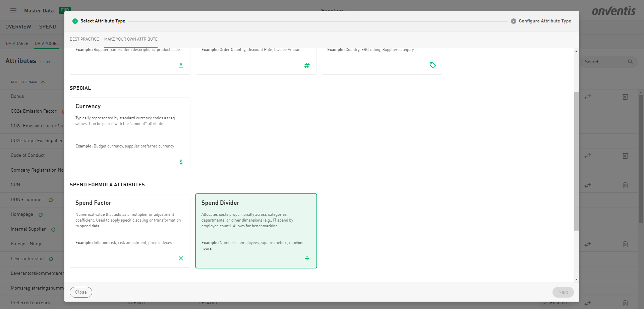Screen dimensions: 644x309
Task: Click swap arrows icon in Code of Conduct row
Action: click(x=588, y=156)
